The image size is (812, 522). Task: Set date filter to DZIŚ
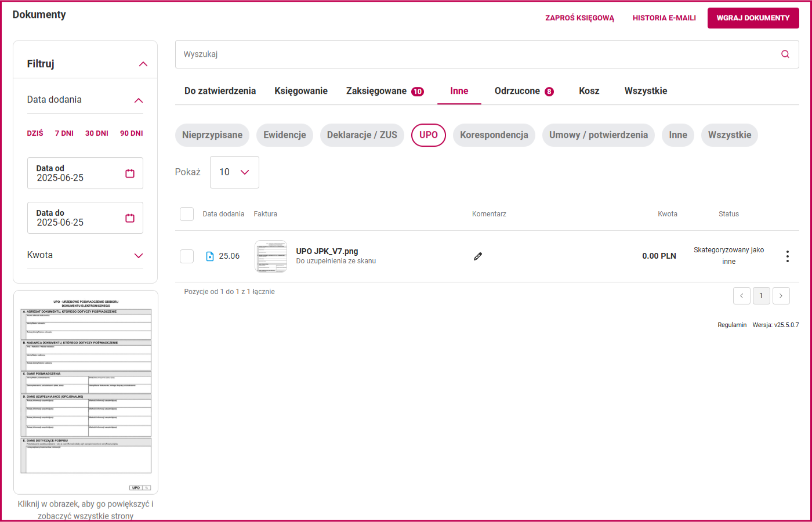(x=35, y=133)
